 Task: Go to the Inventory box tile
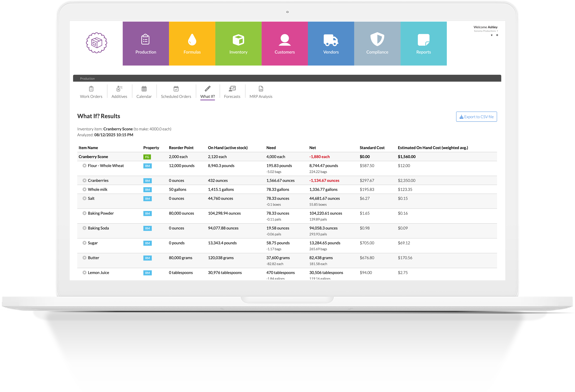238,44
